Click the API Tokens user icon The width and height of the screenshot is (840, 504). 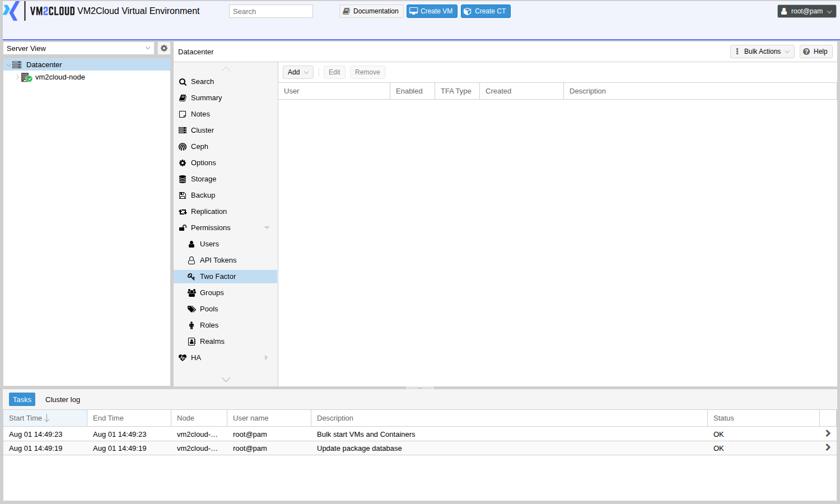click(192, 260)
